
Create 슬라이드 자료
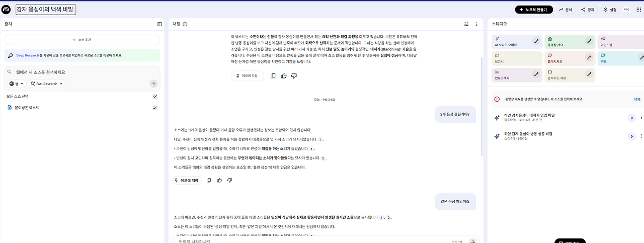pyautogui.click(x=570, y=75)
